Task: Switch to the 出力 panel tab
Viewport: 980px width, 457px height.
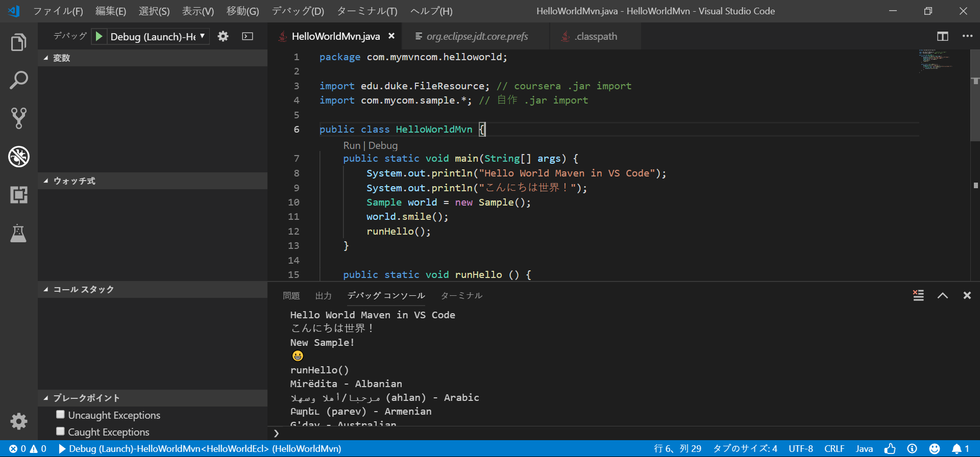Action: click(x=324, y=296)
